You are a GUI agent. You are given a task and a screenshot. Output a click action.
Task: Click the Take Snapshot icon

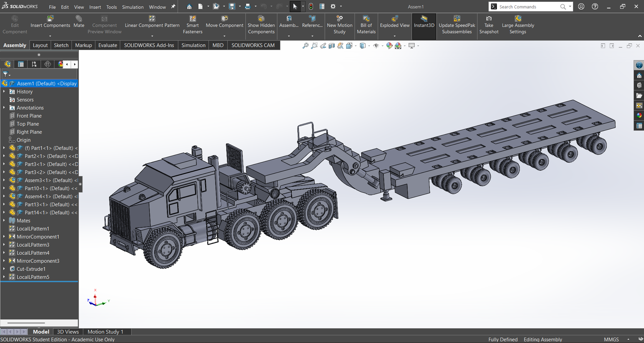489,19
